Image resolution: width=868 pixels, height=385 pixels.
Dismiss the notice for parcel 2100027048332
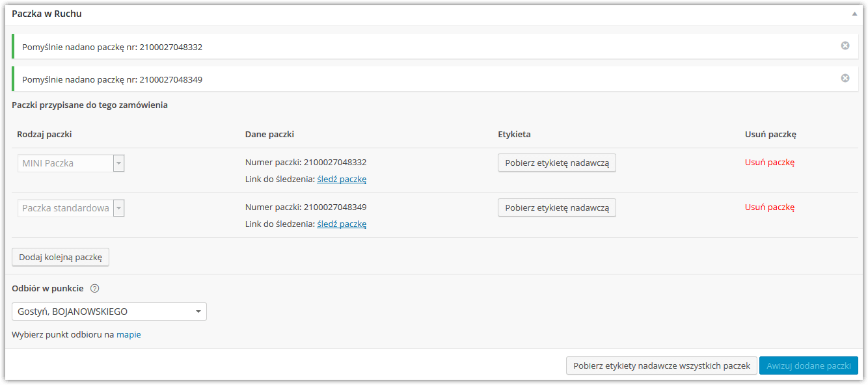(x=845, y=46)
